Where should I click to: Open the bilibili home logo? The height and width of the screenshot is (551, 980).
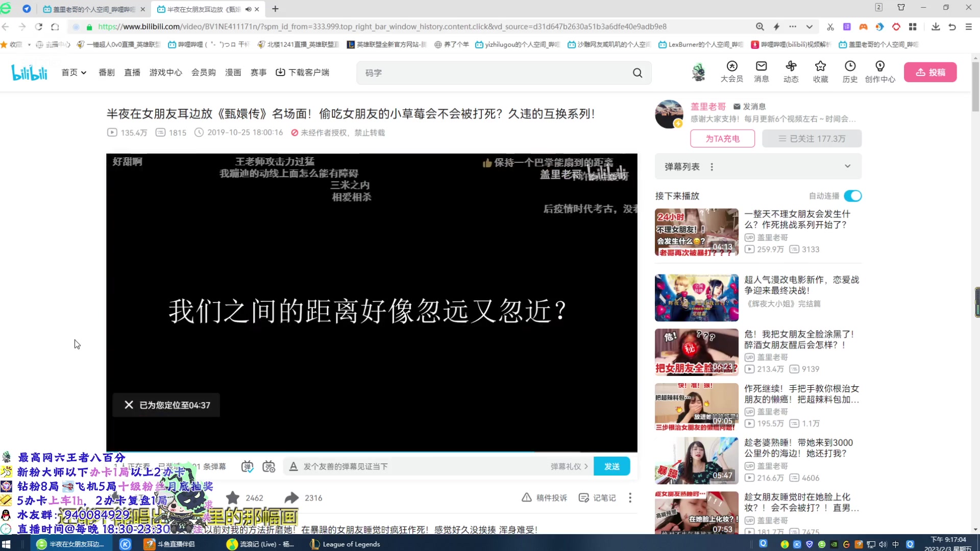[29, 72]
